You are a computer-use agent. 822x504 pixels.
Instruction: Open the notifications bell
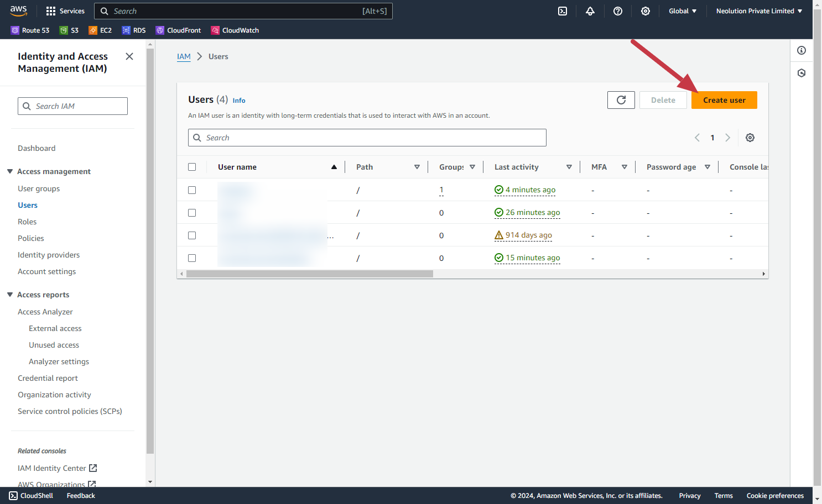tap(590, 11)
